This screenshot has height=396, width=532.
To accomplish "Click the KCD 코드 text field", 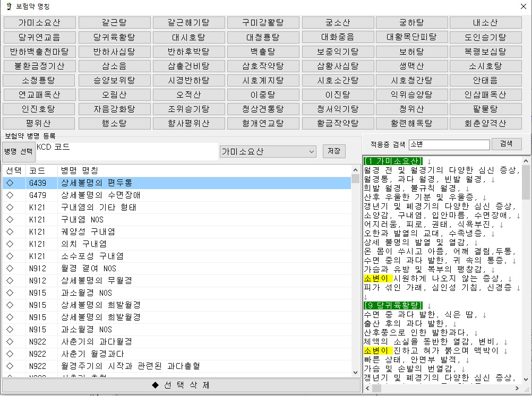I will (127, 152).
